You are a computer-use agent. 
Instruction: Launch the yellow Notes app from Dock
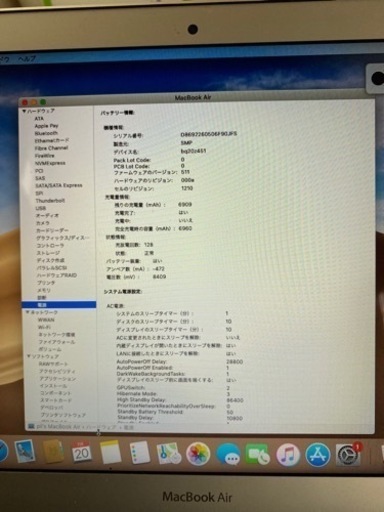pos(110,452)
